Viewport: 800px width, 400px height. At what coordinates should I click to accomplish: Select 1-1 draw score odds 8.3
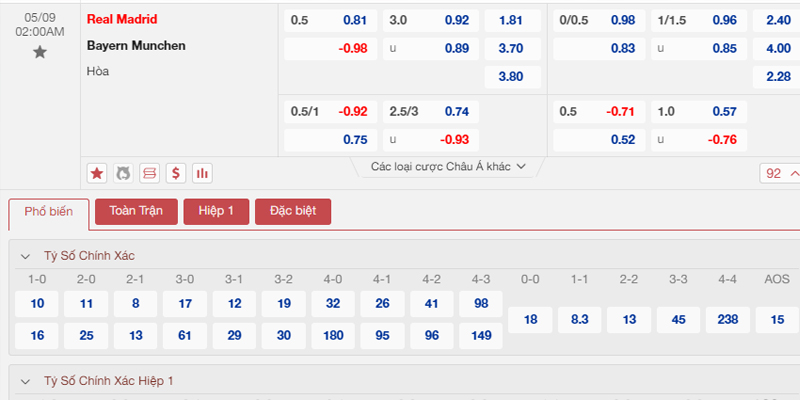pyautogui.click(x=580, y=320)
